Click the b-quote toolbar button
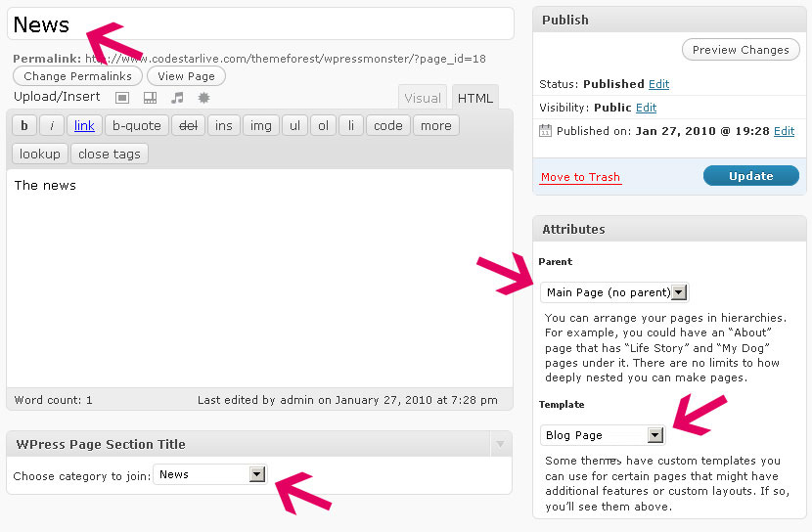The width and height of the screenshot is (812, 532). (136, 125)
